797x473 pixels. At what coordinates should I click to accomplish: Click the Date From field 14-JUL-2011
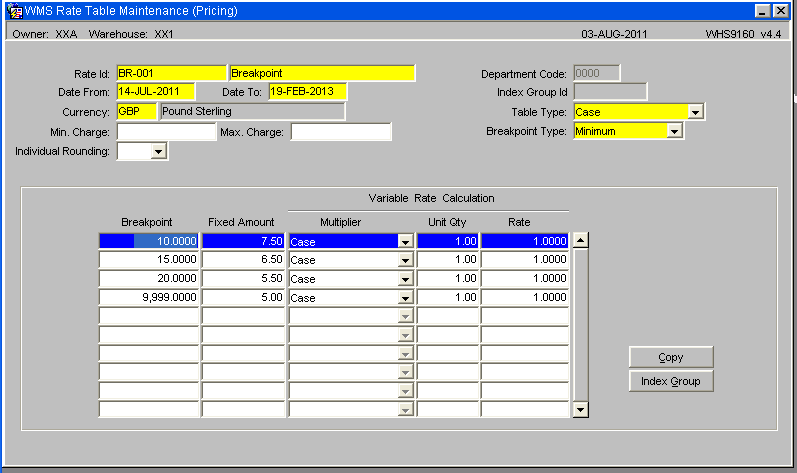[156, 91]
